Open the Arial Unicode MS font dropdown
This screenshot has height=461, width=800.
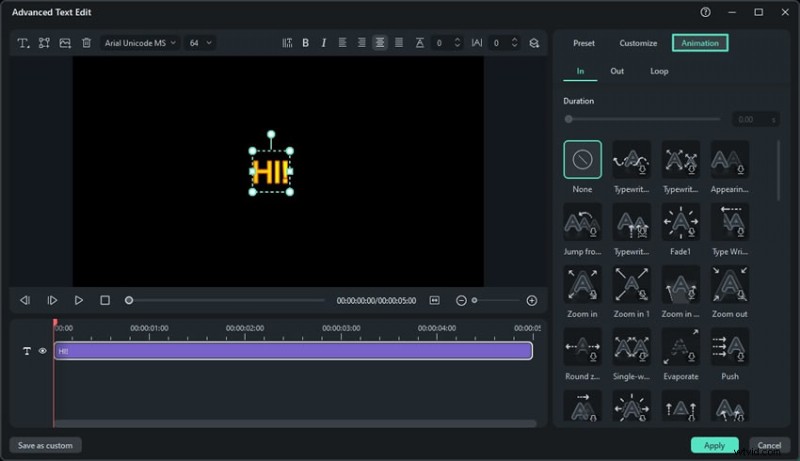point(140,43)
